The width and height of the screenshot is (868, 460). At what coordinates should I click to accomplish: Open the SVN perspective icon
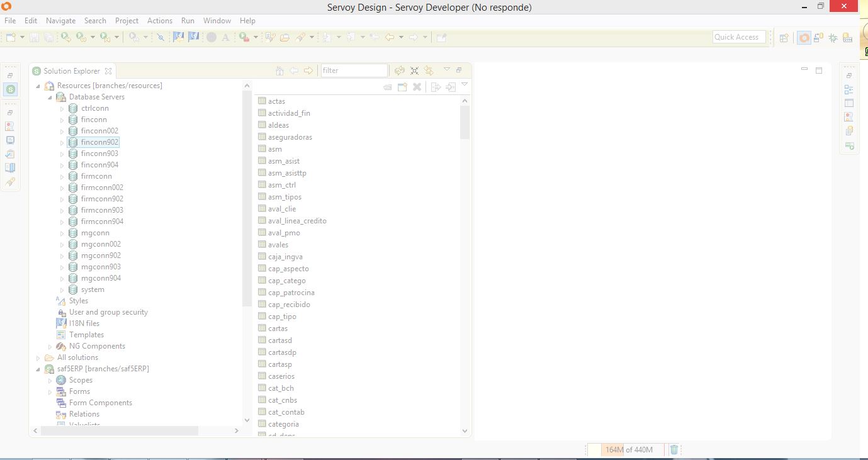848,38
